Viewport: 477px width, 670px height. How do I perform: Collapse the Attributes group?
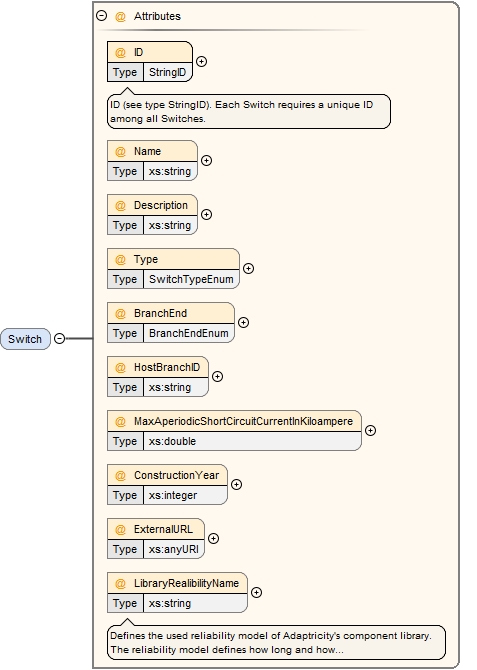click(x=101, y=16)
